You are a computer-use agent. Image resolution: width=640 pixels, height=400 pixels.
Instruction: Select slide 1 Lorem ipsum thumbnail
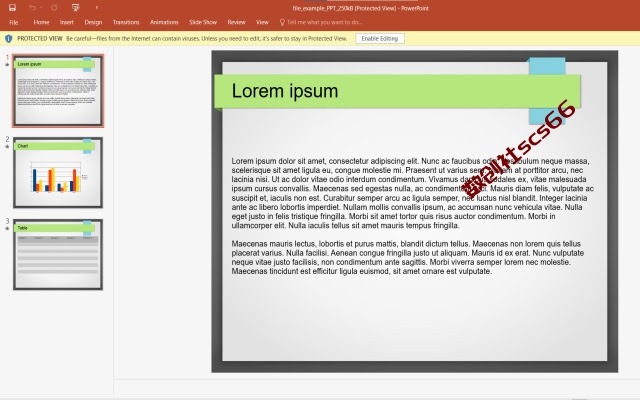point(58,91)
